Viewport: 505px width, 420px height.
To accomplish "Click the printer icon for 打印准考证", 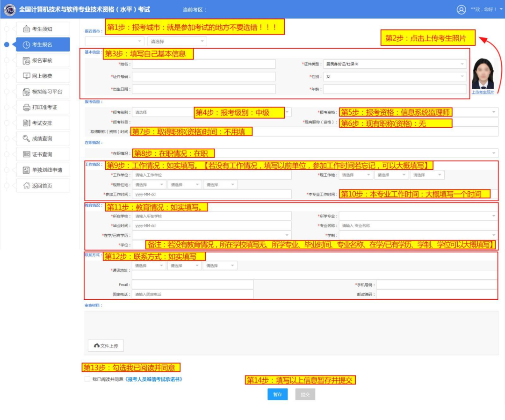I will [x=26, y=107].
